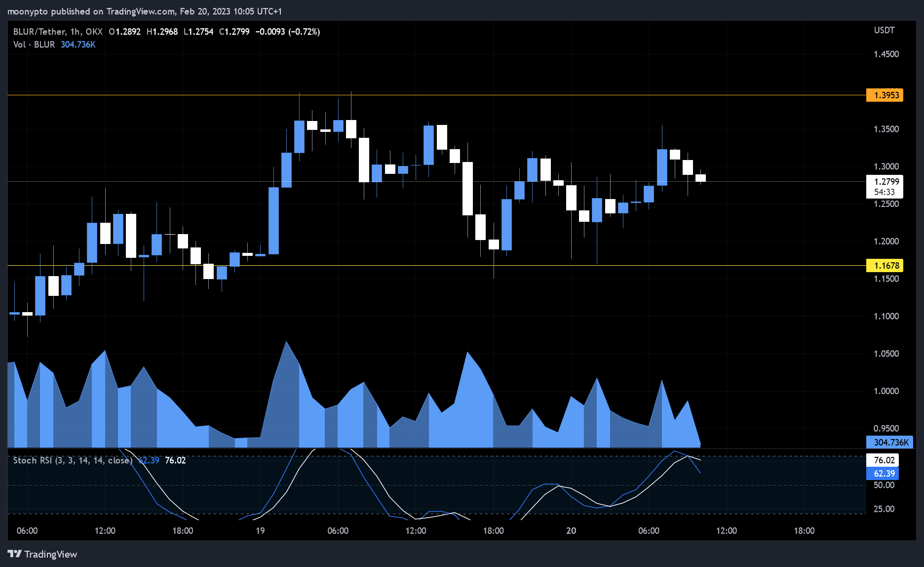The image size is (924, 567).
Task: Click the 25.00 Stoch RSI axis label
Action: pos(884,509)
